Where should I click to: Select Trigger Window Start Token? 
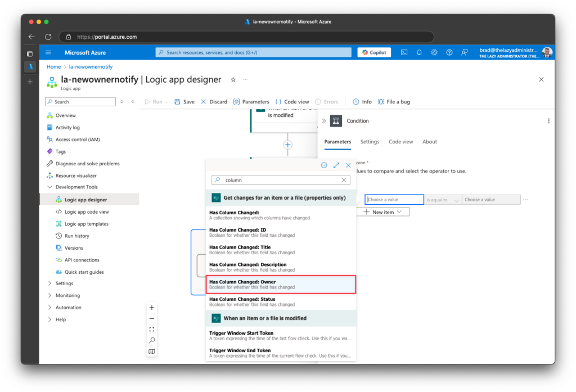(281, 336)
